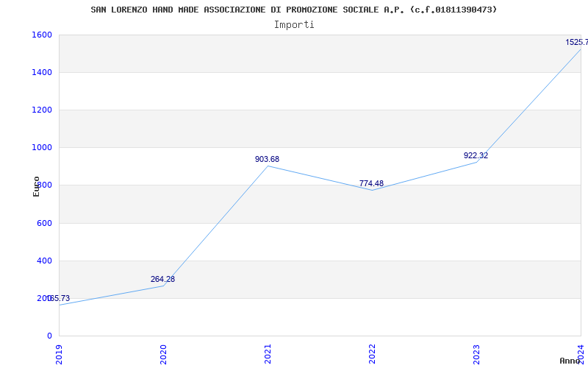
Task: Click the 600 y-axis tick label
Action: [45, 223]
